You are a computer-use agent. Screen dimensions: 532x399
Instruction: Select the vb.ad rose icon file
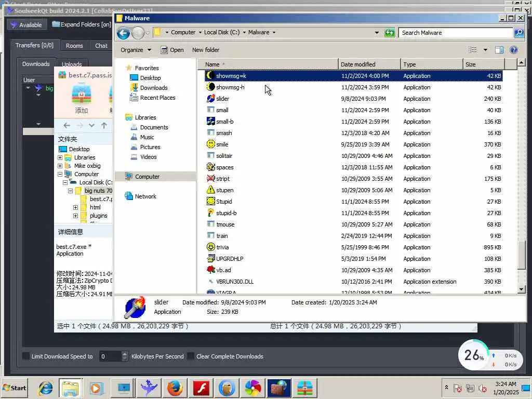tap(211, 270)
